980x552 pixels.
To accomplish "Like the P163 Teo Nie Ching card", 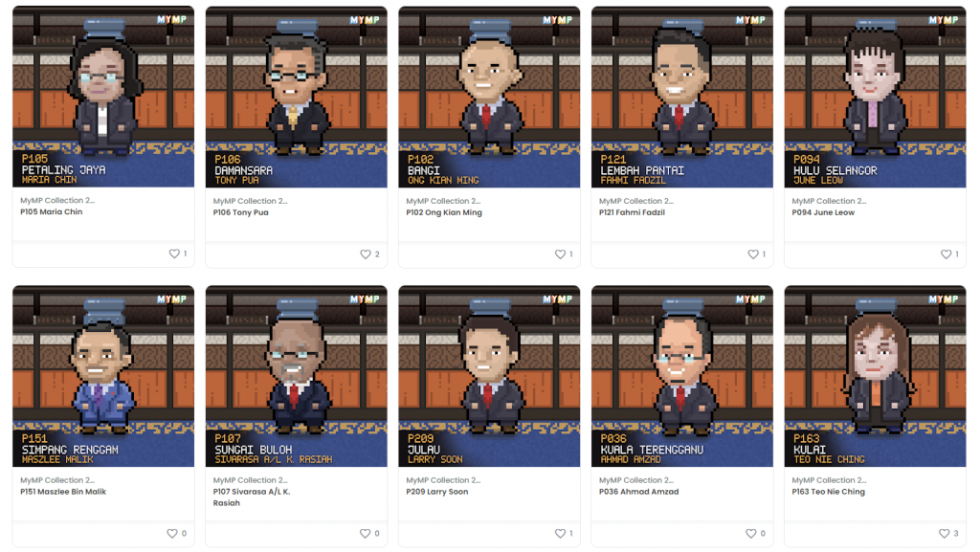I will pyautogui.click(x=945, y=533).
